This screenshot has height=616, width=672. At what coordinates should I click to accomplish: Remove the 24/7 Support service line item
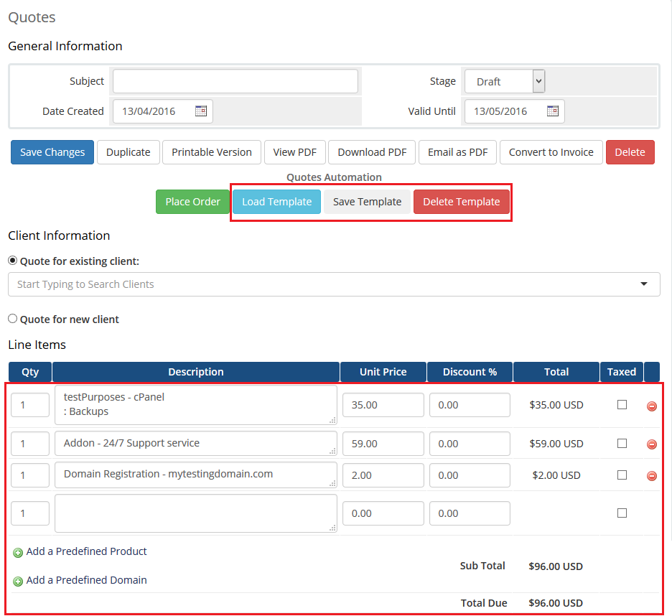(651, 444)
